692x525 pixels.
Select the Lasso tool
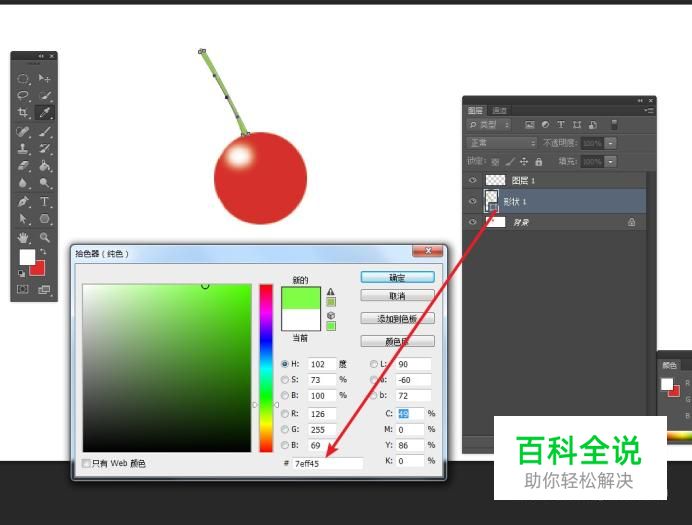tap(23, 95)
